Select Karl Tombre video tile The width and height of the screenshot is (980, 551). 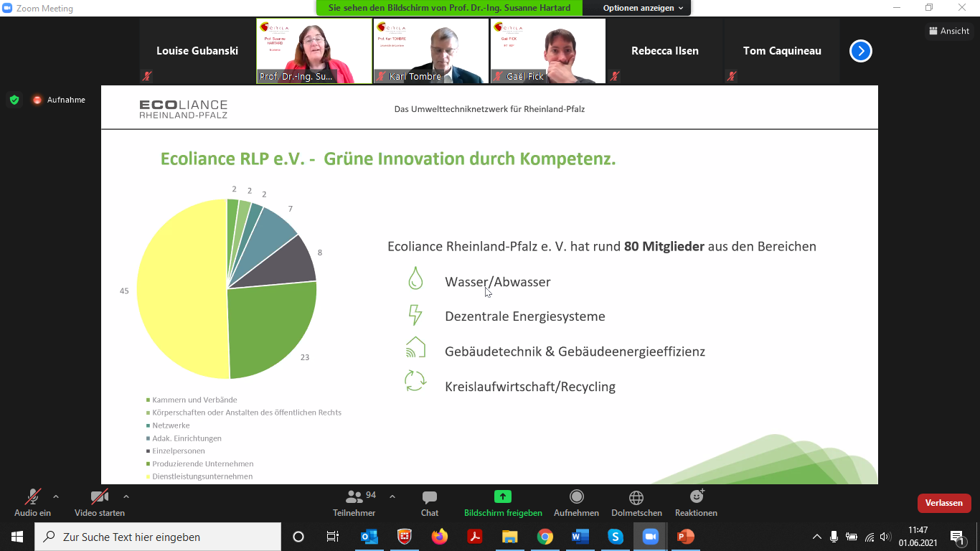click(431, 51)
